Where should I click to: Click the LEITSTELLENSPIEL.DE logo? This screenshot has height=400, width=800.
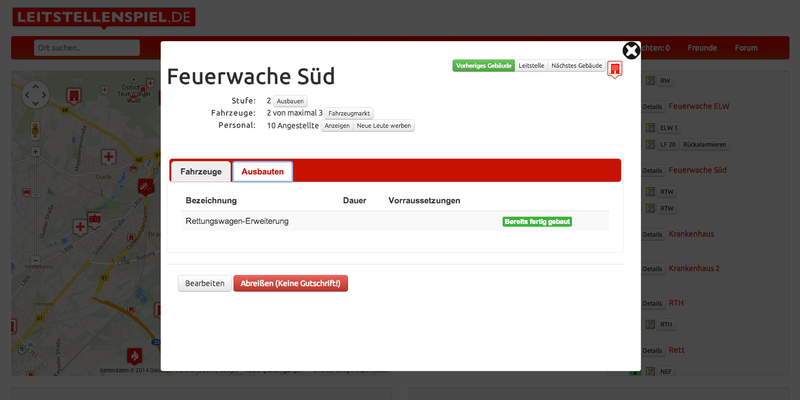point(104,17)
